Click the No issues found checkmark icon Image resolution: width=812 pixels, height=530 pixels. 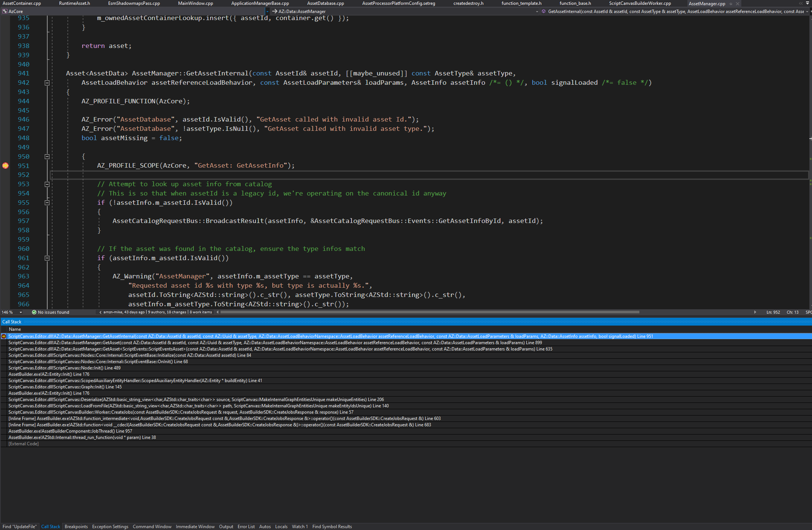click(x=34, y=312)
